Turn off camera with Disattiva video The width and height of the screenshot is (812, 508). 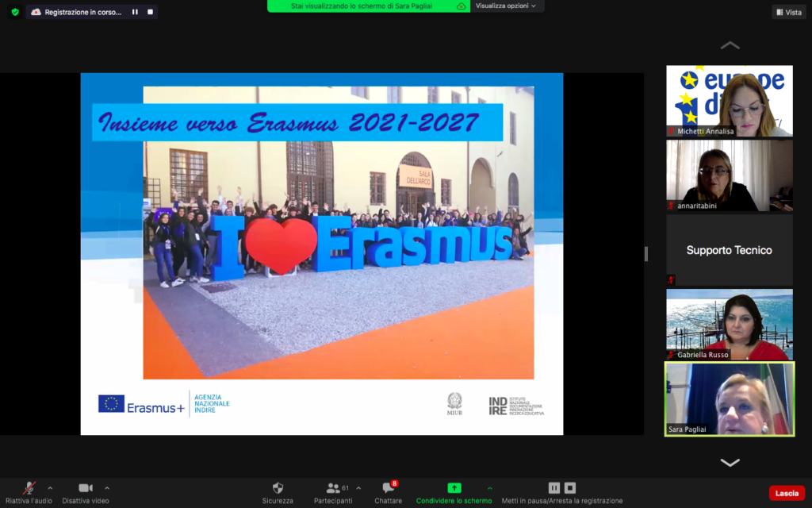[86, 492]
